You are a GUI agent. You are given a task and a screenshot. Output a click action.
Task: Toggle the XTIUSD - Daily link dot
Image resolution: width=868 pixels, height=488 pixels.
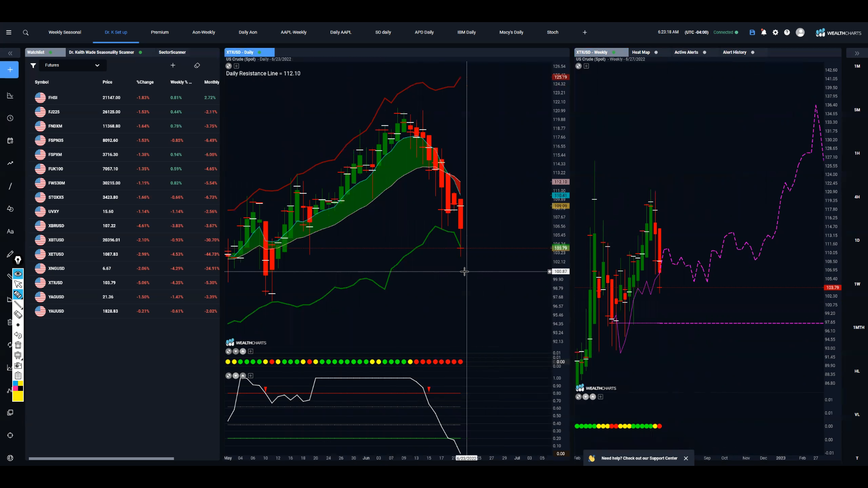[x=259, y=52]
